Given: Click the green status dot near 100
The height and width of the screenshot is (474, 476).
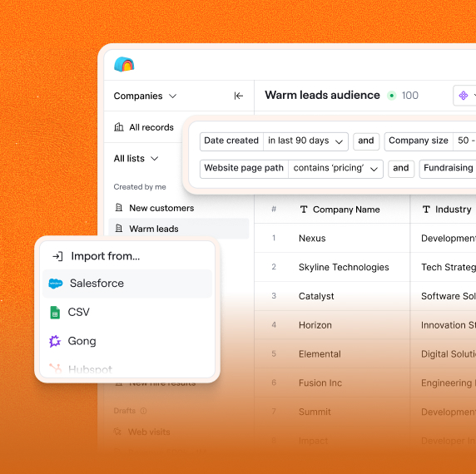Looking at the screenshot, I should click(x=392, y=96).
